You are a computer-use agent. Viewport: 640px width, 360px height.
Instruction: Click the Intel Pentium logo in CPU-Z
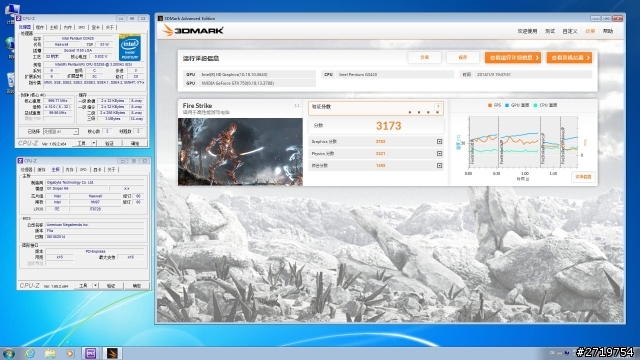tap(130, 48)
